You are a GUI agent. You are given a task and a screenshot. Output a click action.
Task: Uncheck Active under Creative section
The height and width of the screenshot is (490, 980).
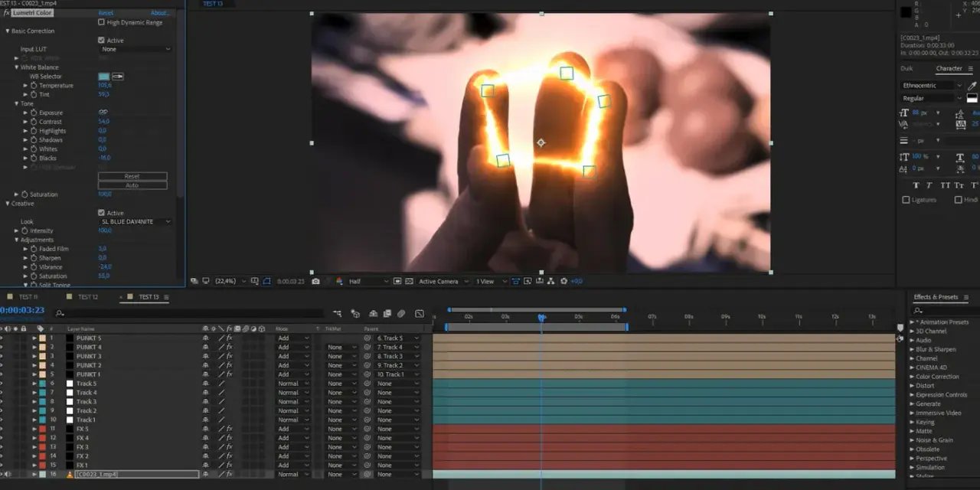pos(101,213)
